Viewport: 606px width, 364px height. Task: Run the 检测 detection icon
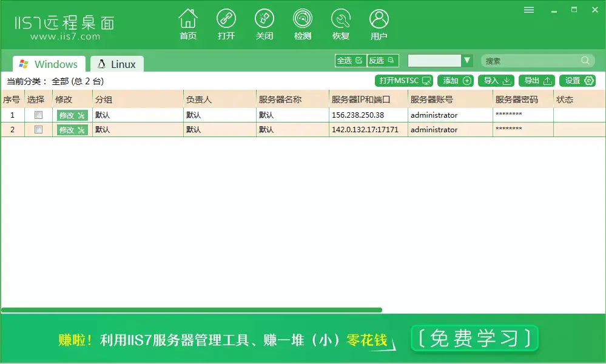(303, 24)
